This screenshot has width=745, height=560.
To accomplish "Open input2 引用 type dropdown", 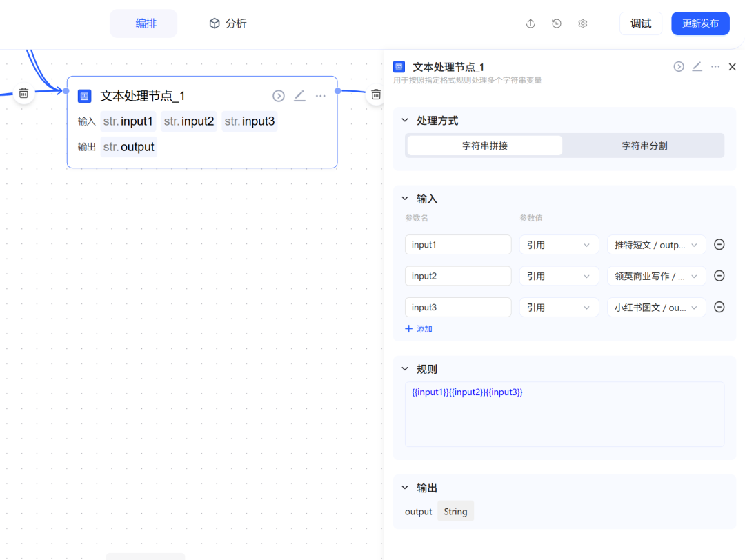I will (x=559, y=276).
